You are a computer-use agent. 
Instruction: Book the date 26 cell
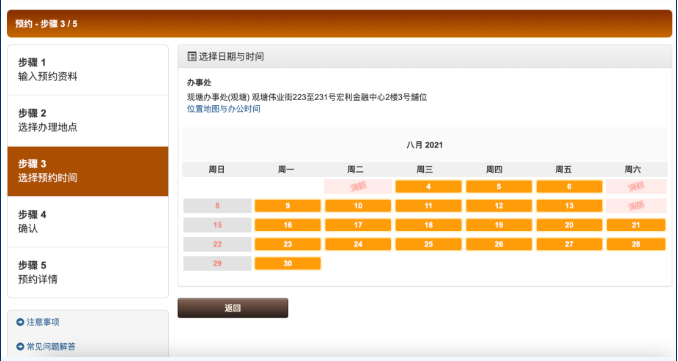(499, 244)
